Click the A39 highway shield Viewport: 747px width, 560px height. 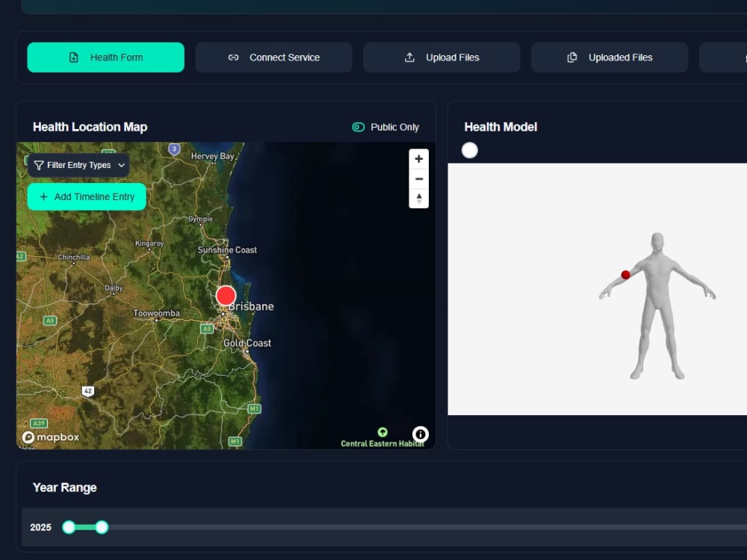[x=39, y=423]
